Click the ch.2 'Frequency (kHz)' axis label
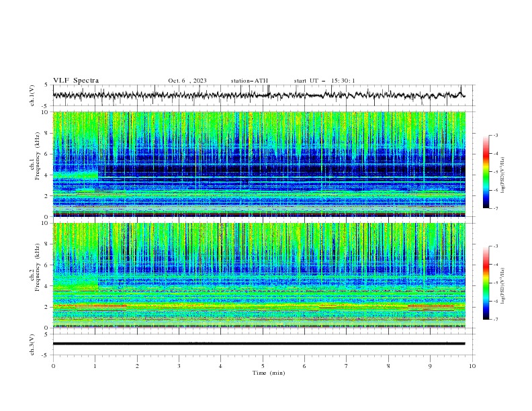This screenshot has width=532, height=411. tap(38, 267)
